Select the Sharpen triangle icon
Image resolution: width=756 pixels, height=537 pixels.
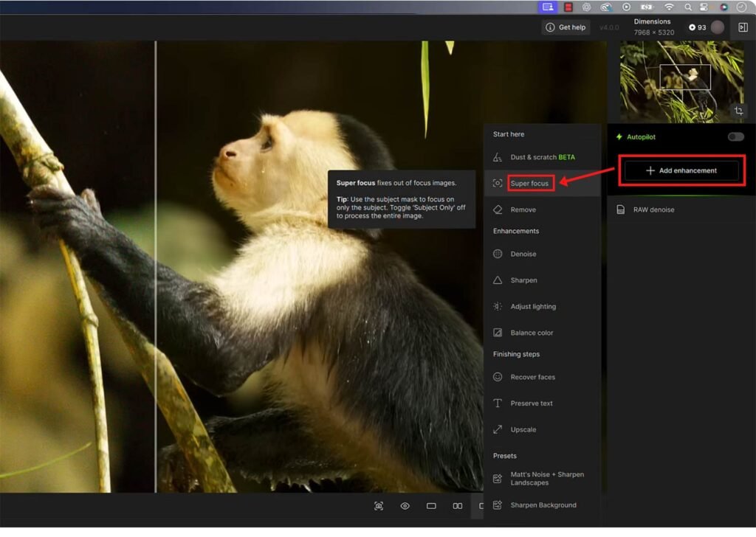coord(498,280)
